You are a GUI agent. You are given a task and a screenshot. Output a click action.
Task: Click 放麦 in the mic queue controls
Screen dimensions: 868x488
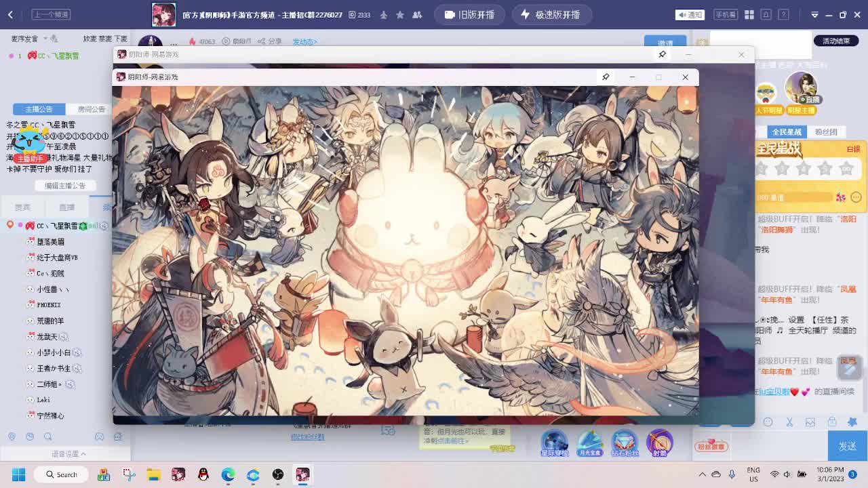[x=90, y=39]
